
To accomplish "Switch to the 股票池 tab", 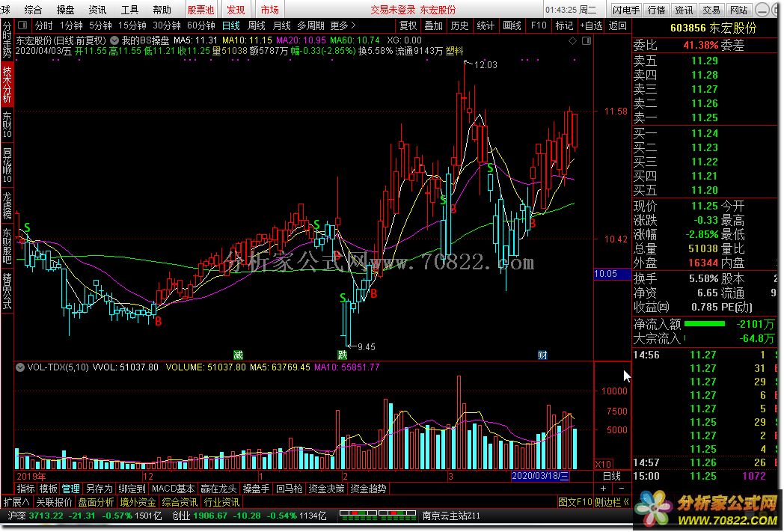I will [x=201, y=10].
